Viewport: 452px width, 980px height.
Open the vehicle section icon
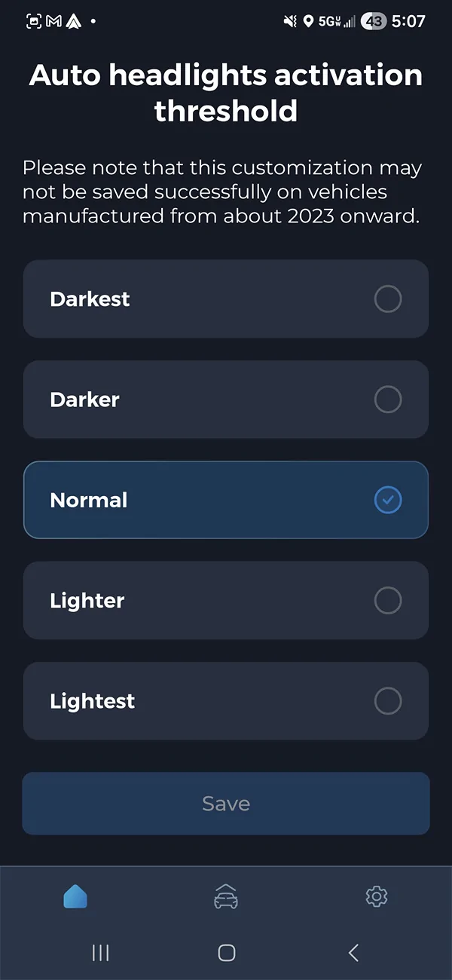226,896
